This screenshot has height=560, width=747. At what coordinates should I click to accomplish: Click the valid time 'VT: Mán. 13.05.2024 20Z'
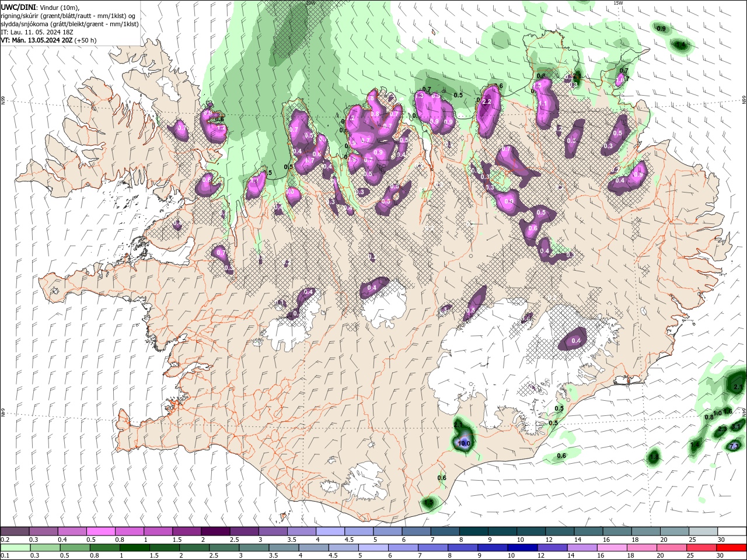click(x=36, y=40)
